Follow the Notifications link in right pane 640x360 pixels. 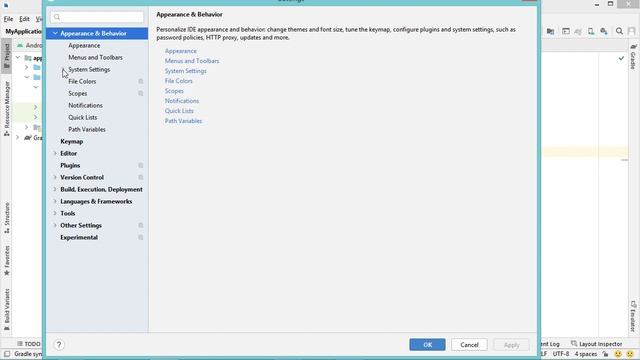pos(182,101)
